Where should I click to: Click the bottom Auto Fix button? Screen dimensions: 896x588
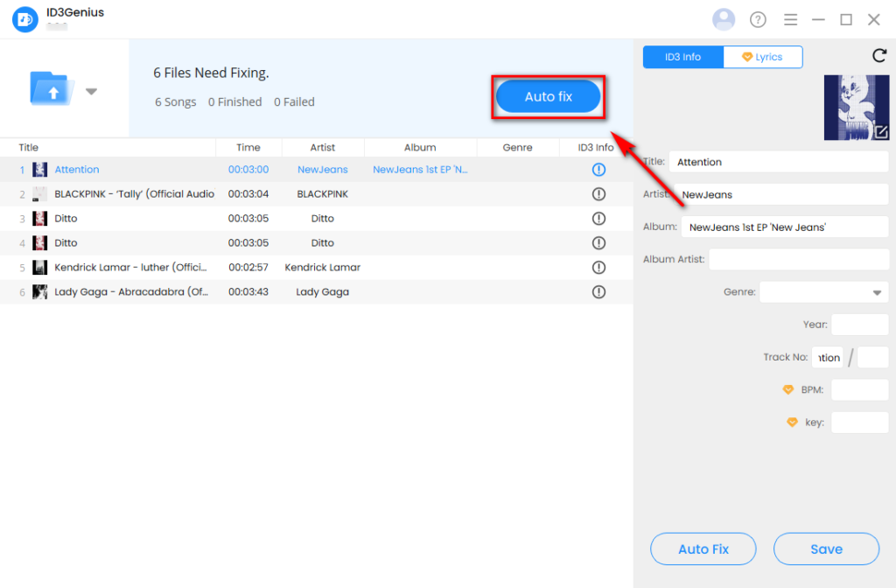pyautogui.click(x=703, y=549)
